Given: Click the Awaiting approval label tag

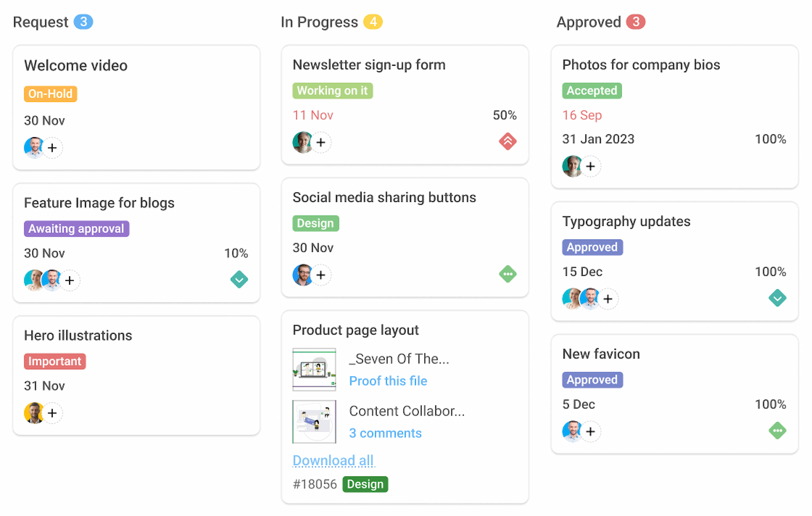Looking at the screenshot, I should (x=76, y=229).
